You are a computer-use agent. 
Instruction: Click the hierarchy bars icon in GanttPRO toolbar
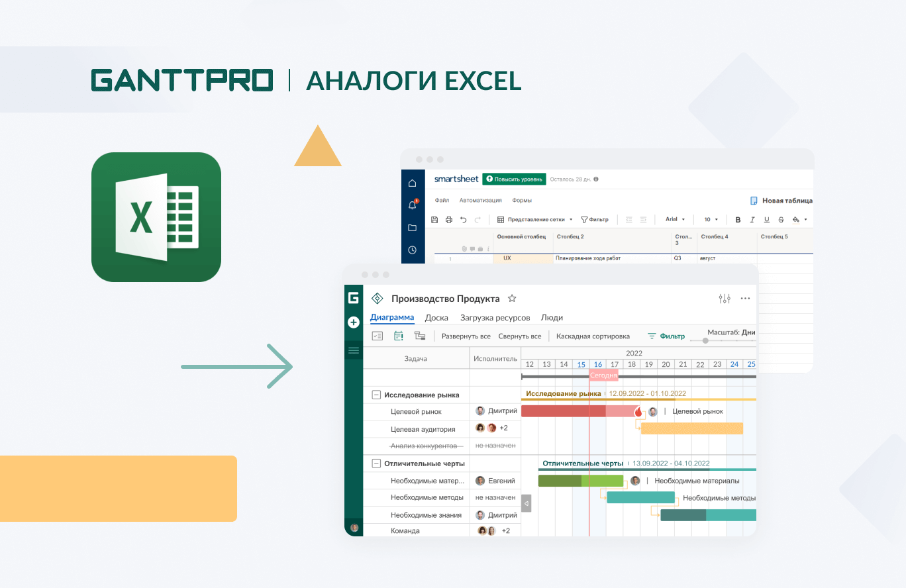coord(420,336)
